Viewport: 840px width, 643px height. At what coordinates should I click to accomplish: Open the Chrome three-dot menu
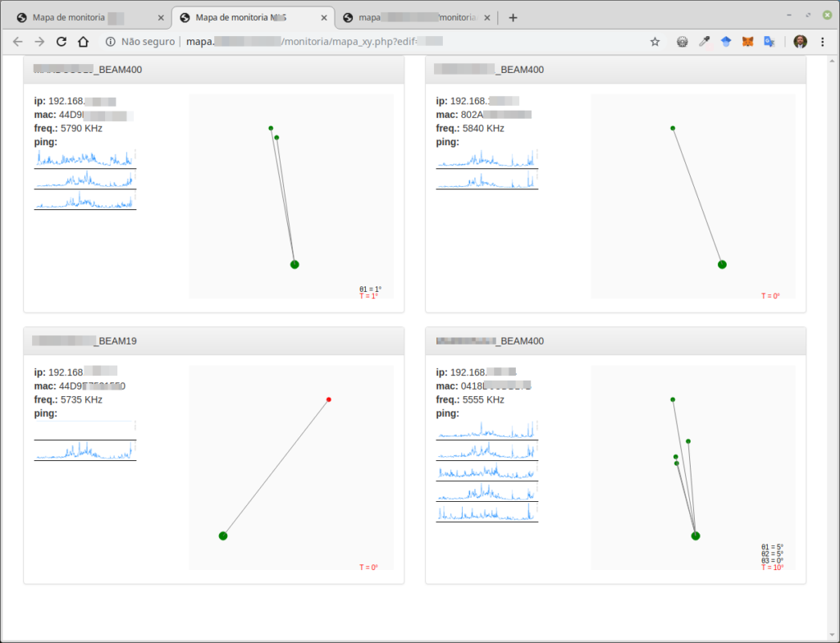point(823,42)
